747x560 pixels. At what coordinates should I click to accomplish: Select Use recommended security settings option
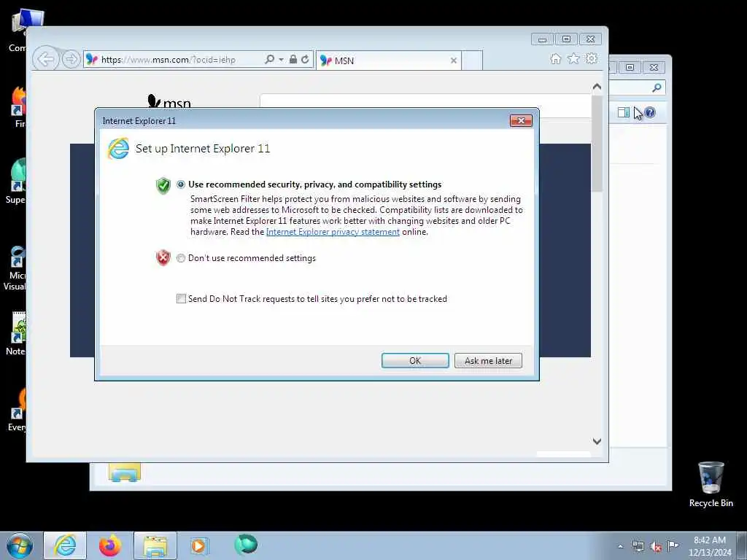pos(181,184)
